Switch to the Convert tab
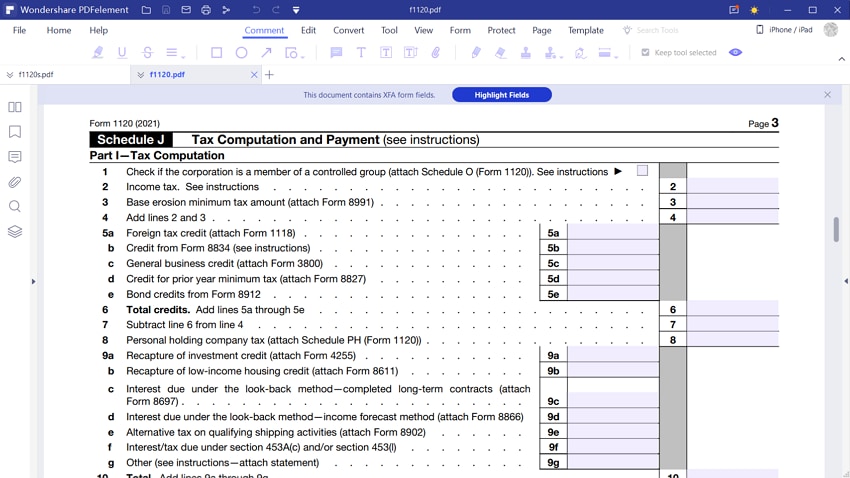This screenshot has height=478, width=850. coord(349,30)
